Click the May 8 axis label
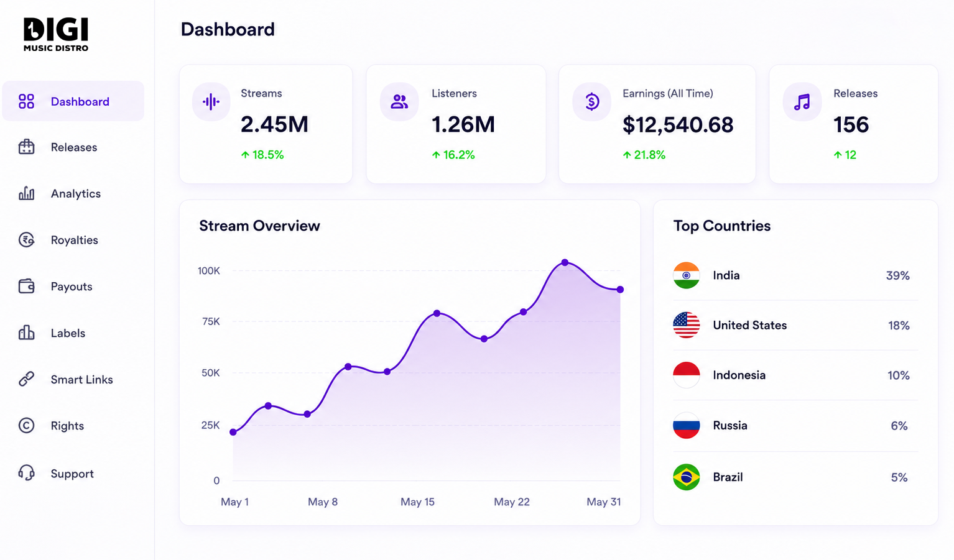This screenshot has width=954, height=560. [323, 502]
